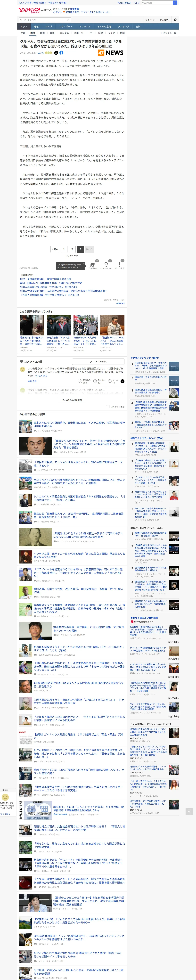
Task: Click うーん reaction on first comment
Action: [113, 381]
